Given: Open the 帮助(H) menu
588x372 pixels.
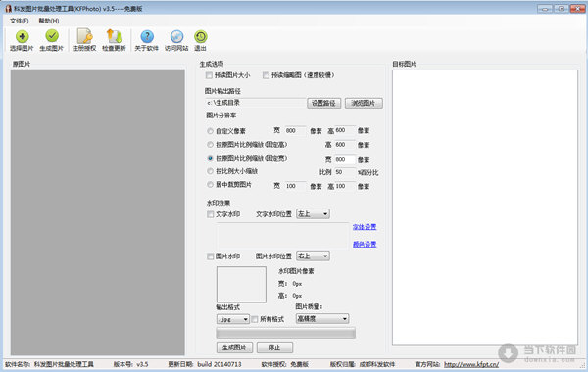Looking at the screenshot, I should (49, 21).
